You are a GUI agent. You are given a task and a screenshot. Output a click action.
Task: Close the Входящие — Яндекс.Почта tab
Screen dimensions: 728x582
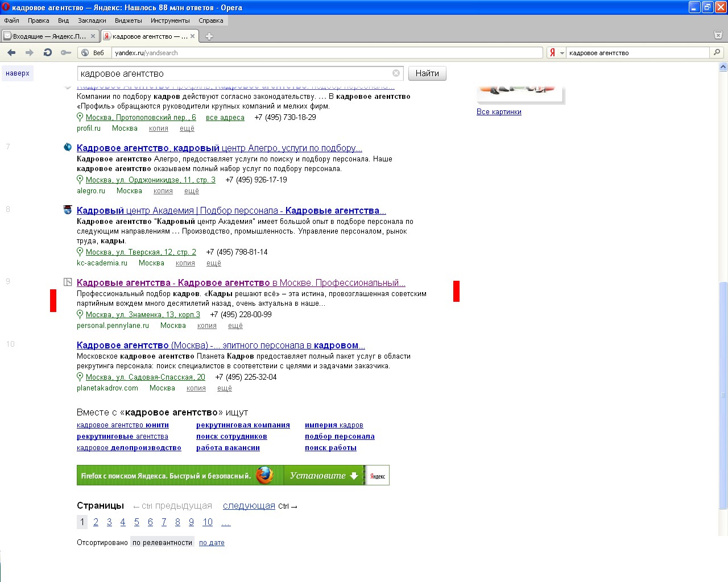pos(93,36)
